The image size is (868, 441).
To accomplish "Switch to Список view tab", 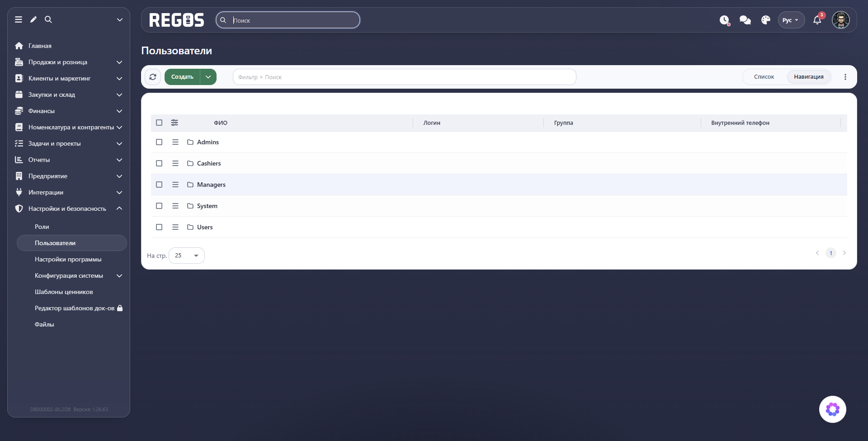I will (764, 77).
